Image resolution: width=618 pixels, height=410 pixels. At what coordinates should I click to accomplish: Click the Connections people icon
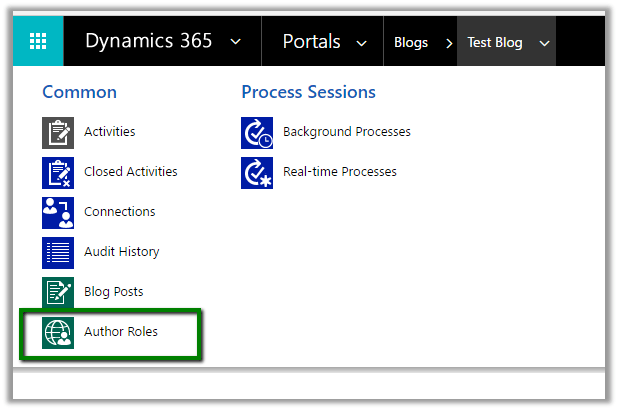click(58, 212)
